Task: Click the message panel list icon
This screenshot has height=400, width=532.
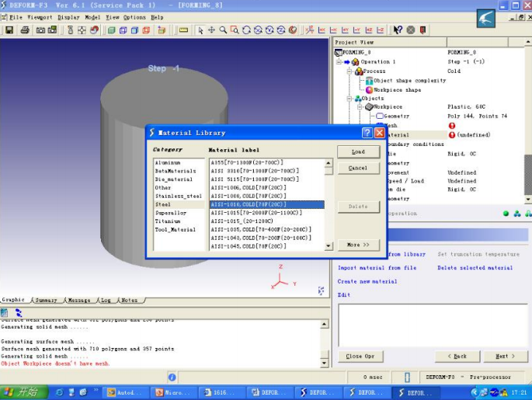Action: pos(4,312)
